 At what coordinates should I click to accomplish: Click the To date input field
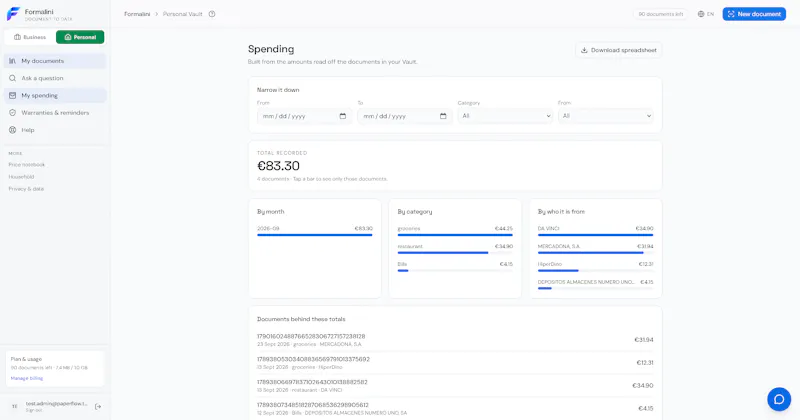(x=405, y=116)
